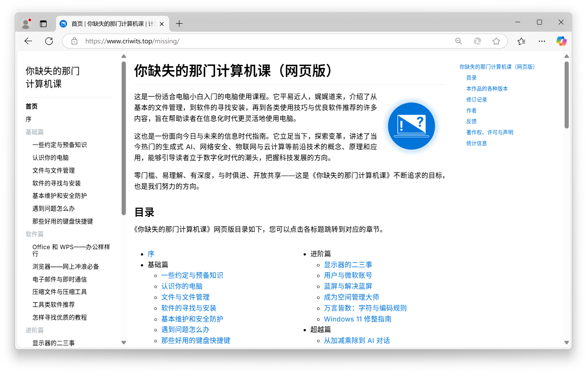The height and width of the screenshot is (378, 588).
Task: Click the back navigation arrow
Action: [x=28, y=41]
